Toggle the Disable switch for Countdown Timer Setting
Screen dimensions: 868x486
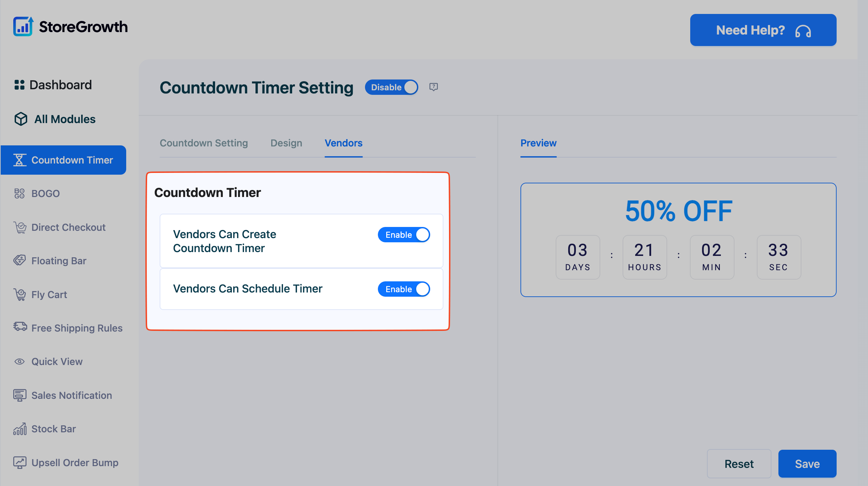point(391,87)
